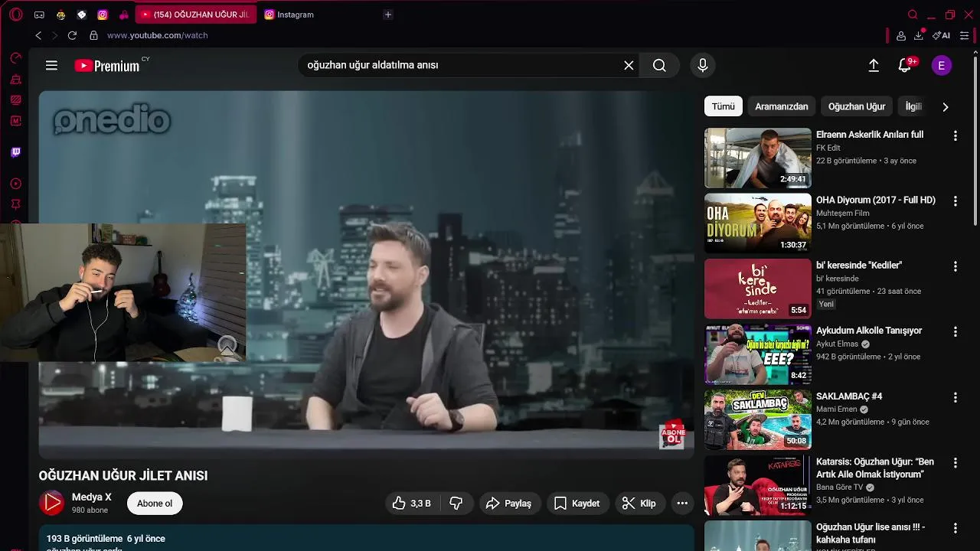
Task: Launch the Opera AI assistant
Action: [x=942, y=35]
